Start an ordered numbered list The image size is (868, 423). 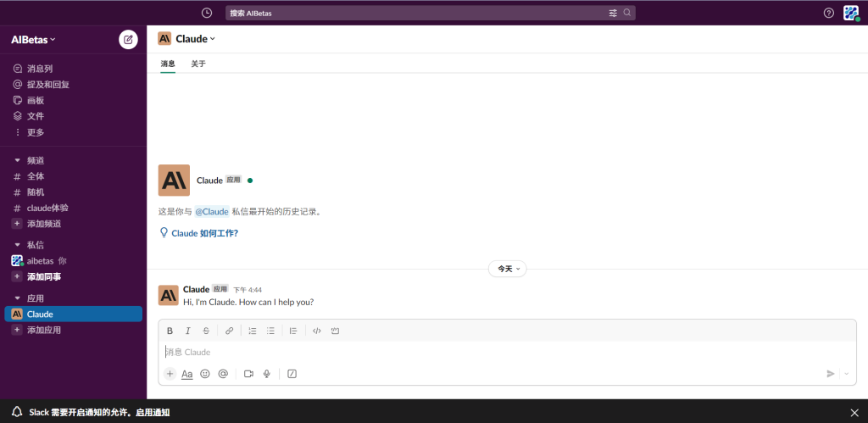point(253,331)
